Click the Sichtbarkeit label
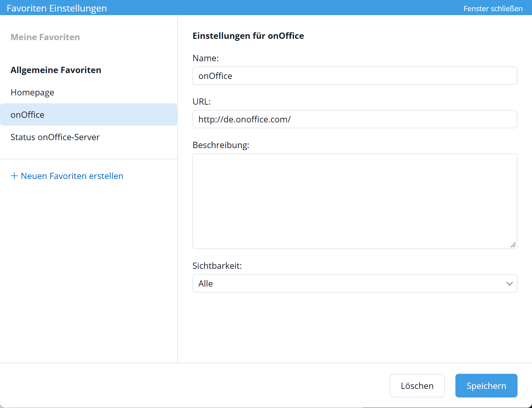Viewport: 532px width, 408px height. [x=217, y=266]
